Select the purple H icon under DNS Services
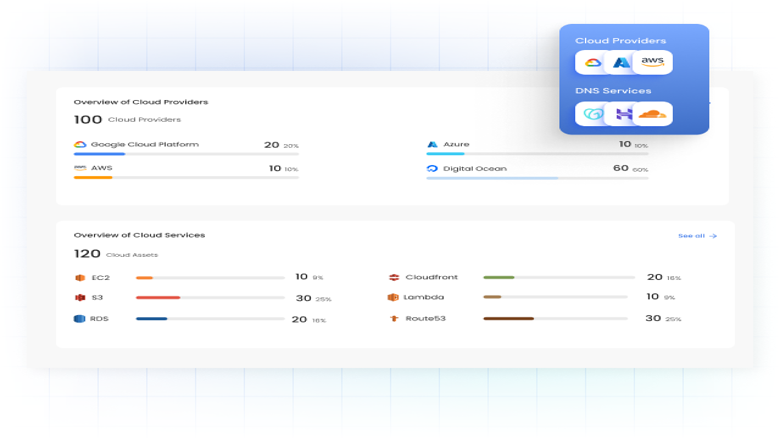Viewport: 780px width, 439px height. tap(623, 114)
